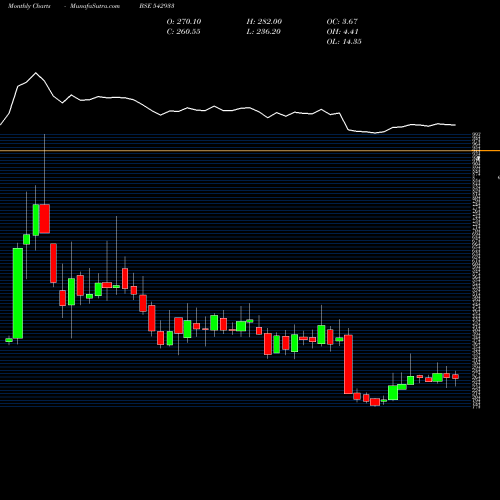This screenshot has width=500, height=500.
Task: Click the 'BSE 542933' symbol text
Action: 157,6
